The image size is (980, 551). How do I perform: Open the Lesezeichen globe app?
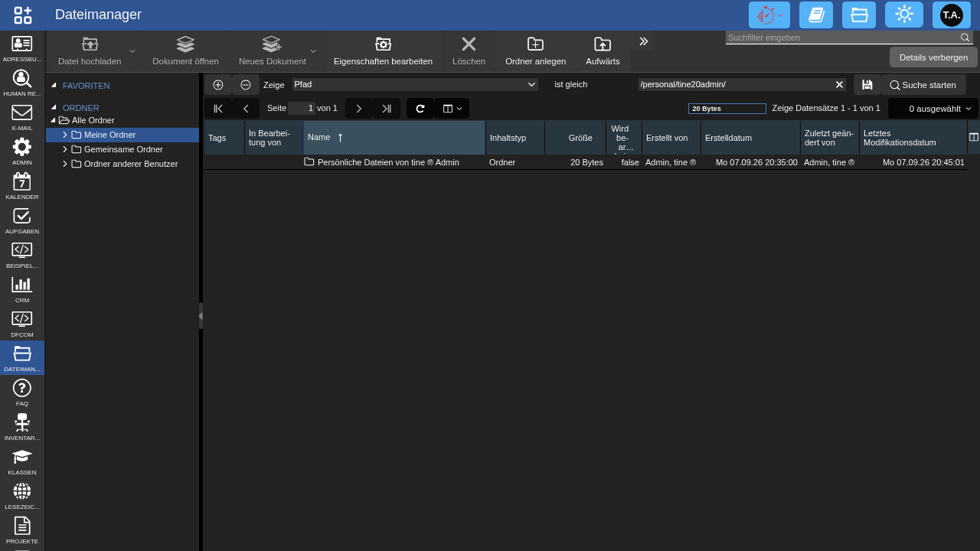click(22, 496)
